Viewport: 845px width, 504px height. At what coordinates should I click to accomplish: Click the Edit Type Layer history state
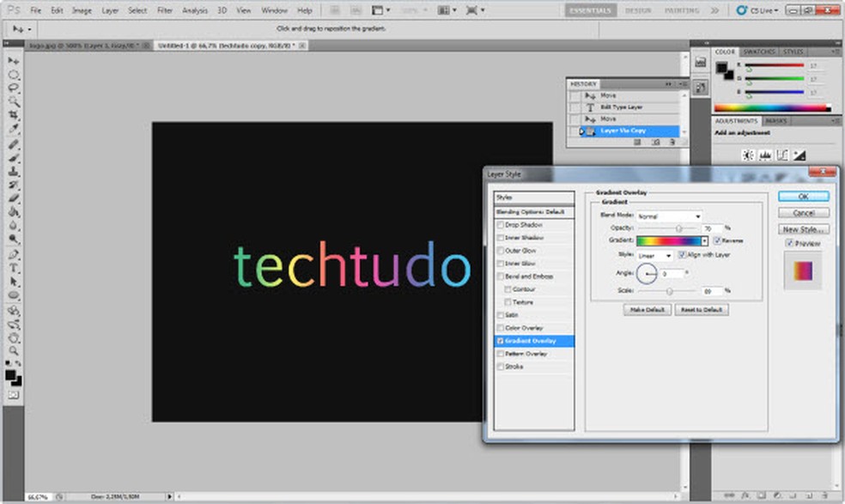(x=621, y=107)
